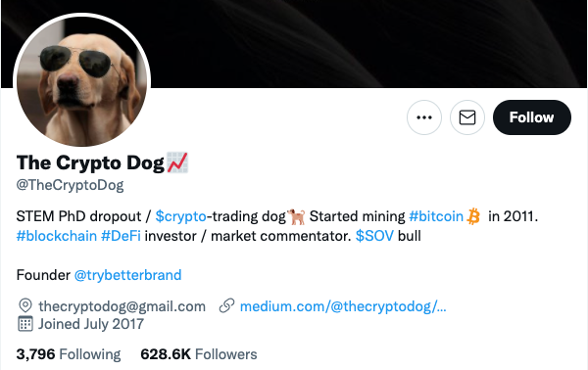588x370 pixels.
Task: Click the @TheCryptoDog handle text
Action: (x=70, y=185)
